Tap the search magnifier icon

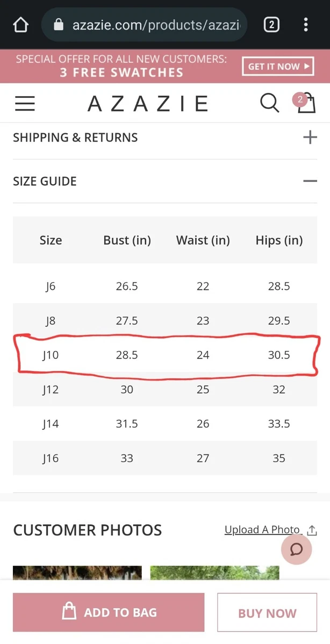click(269, 103)
